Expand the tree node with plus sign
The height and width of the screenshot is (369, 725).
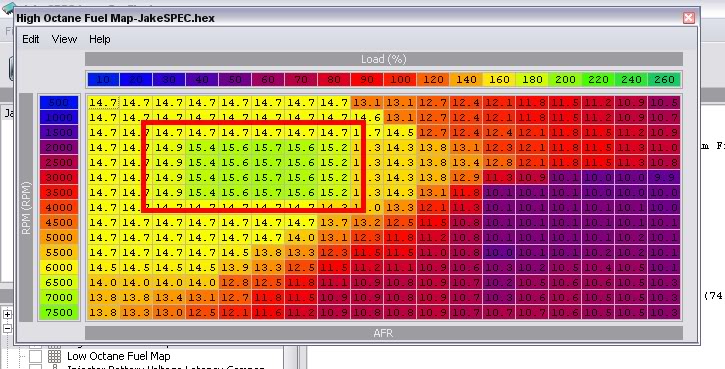pyautogui.click(x=7, y=315)
